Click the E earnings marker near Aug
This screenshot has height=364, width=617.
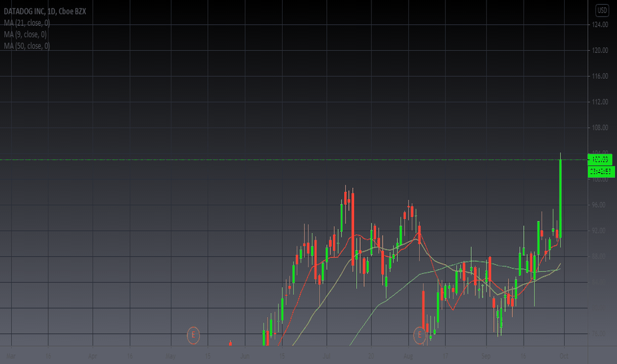point(420,336)
